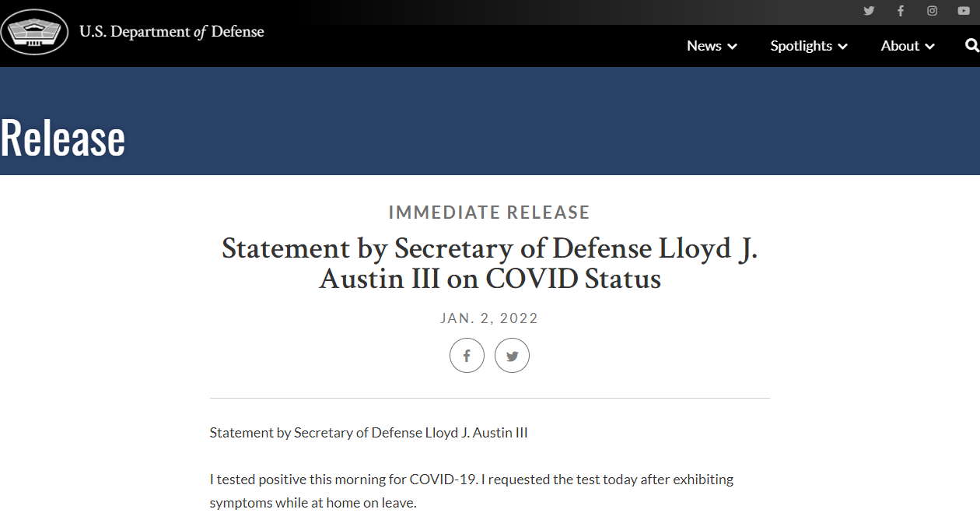Go to U.S. Department of Defense home link
Image resolution: width=980 pixels, height=527 pixels.
pos(172,32)
